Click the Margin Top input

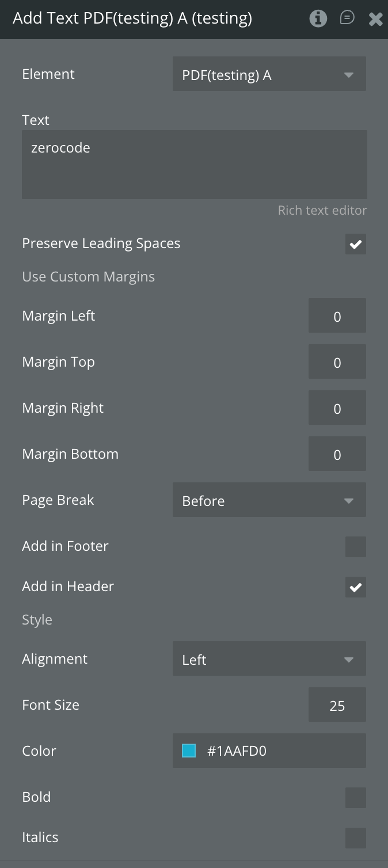pos(337,363)
